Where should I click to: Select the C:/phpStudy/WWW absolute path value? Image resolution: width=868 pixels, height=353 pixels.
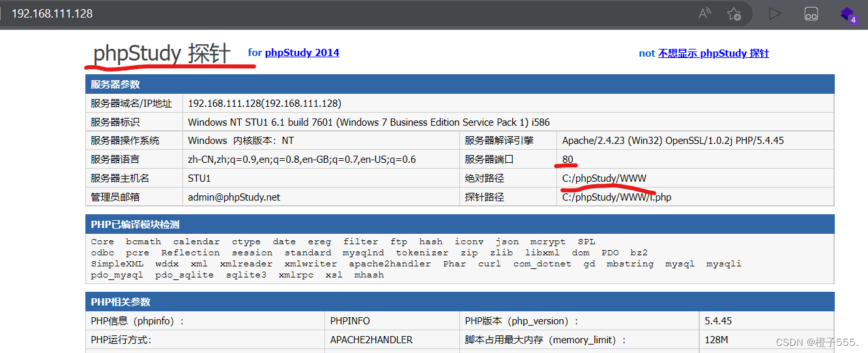pos(604,178)
